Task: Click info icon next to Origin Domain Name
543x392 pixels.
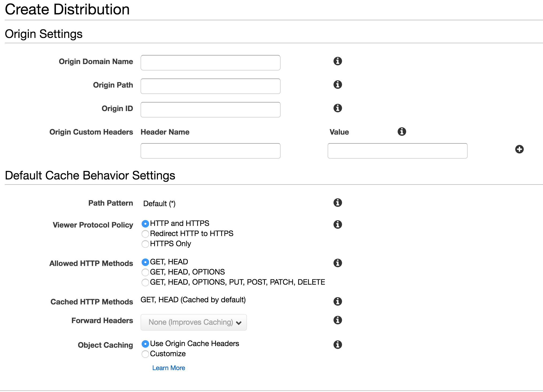Action: tap(338, 61)
